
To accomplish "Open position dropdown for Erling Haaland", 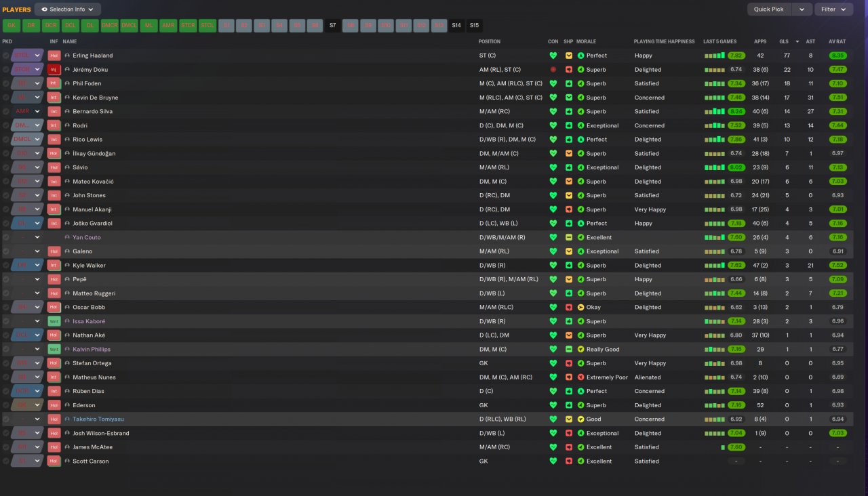I will [38, 56].
